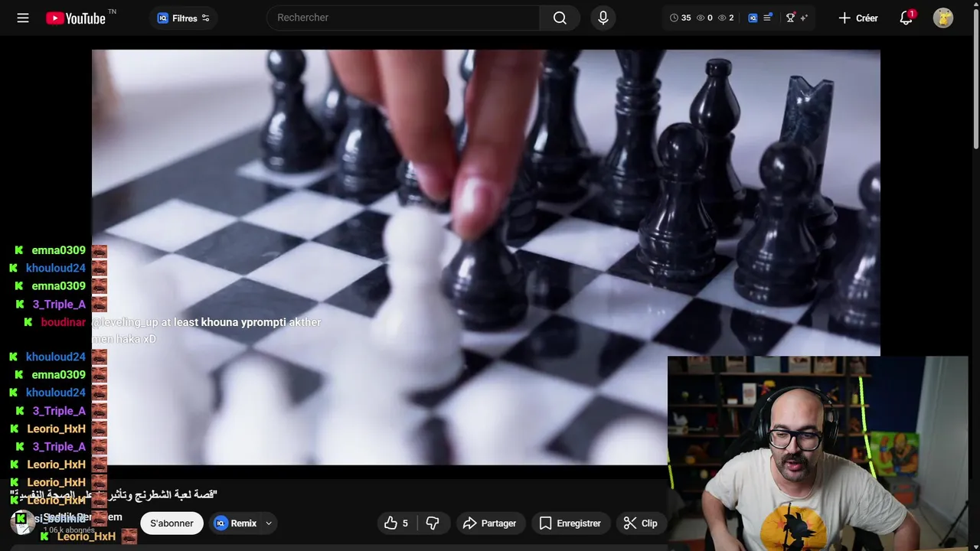Click the S'abonner subscribe button
980x551 pixels.
171,523
